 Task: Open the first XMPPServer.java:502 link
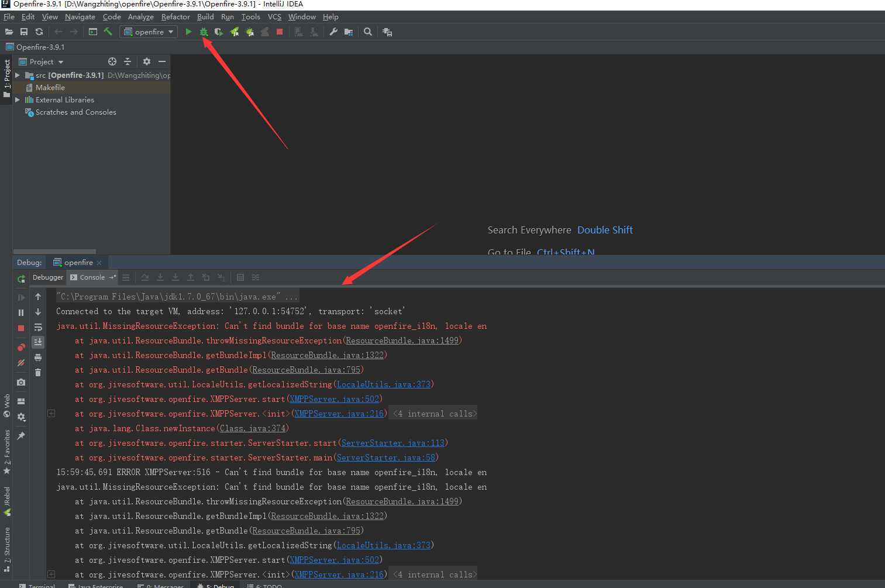pyautogui.click(x=335, y=399)
